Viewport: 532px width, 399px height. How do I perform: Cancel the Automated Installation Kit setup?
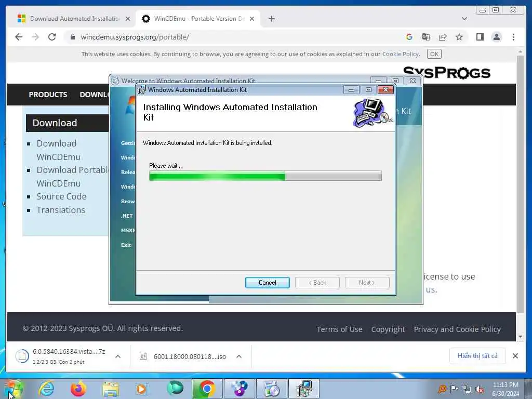click(x=268, y=283)
